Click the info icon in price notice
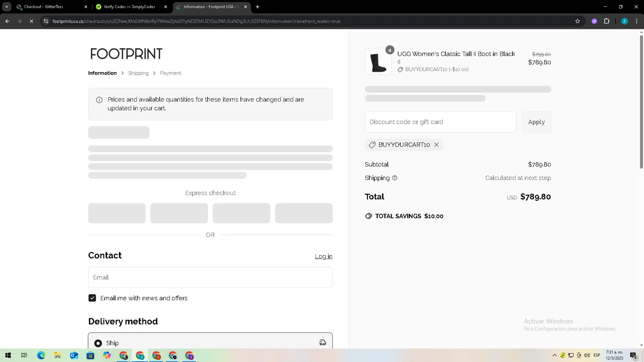Viewport: 644px width, 362px height. click(x=99, y=100)
